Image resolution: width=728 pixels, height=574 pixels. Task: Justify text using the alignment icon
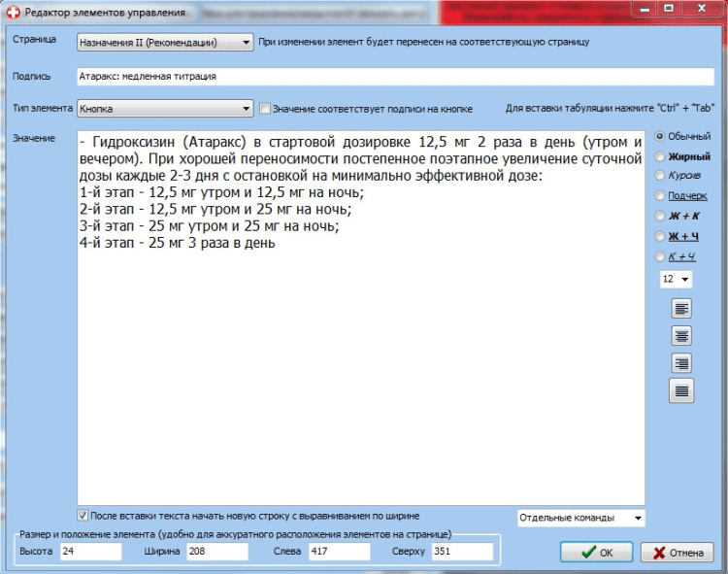point(681,391)
